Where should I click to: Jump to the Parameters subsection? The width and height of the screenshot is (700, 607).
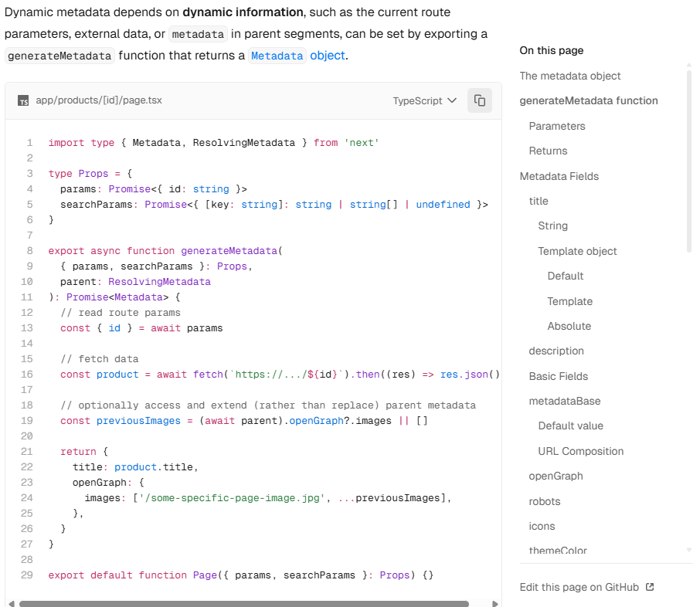556,126
